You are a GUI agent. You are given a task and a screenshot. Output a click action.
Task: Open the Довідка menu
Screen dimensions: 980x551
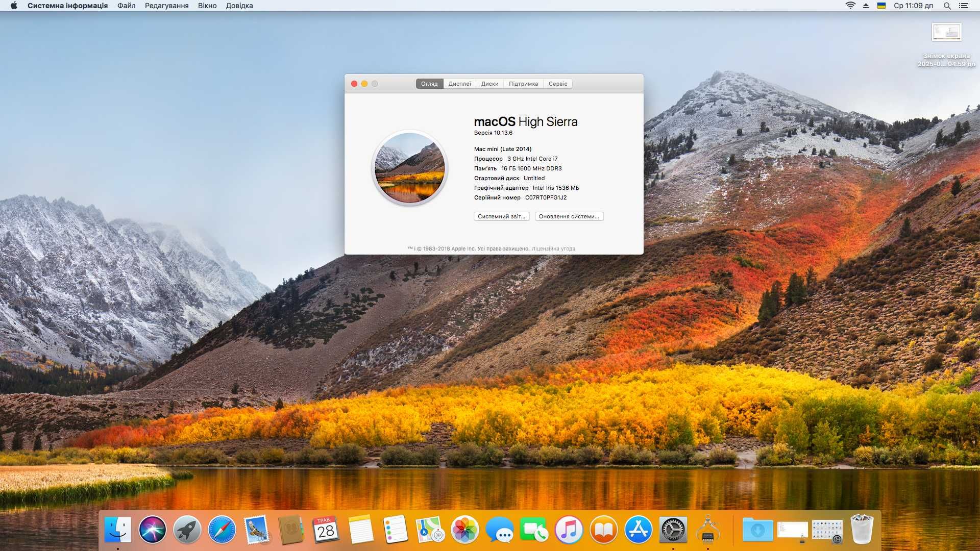(x=239, y=6)
